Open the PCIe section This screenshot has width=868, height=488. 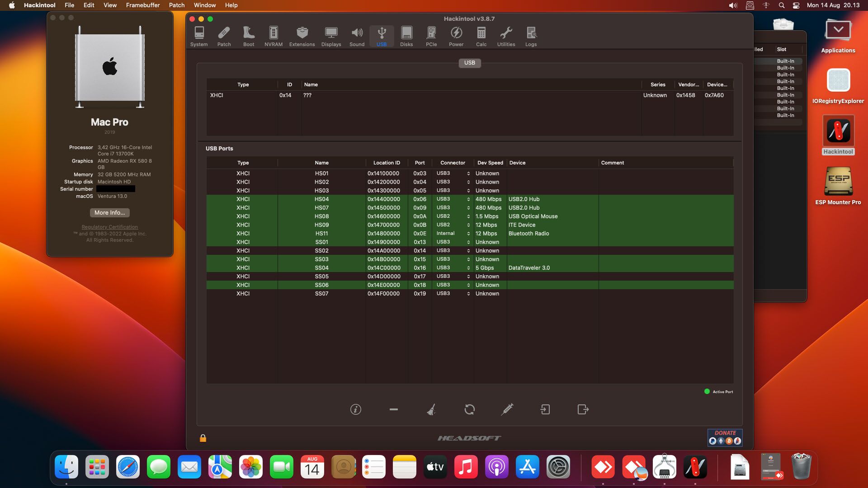point(431,36)
